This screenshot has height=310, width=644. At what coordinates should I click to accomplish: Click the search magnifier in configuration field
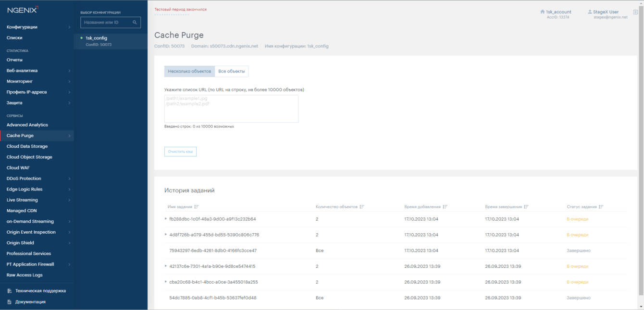(135, 23)
